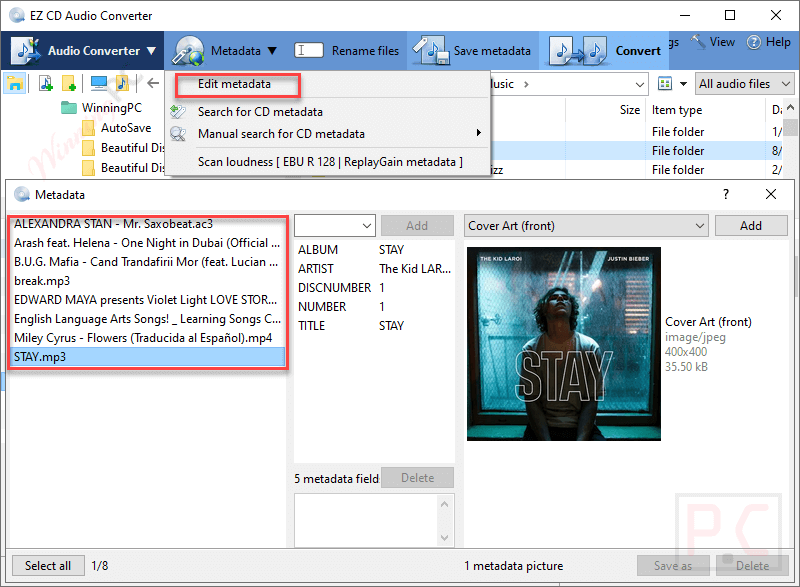Click Add next to Cover Art
Screen dimensions: 800x587
pos(751,225)
